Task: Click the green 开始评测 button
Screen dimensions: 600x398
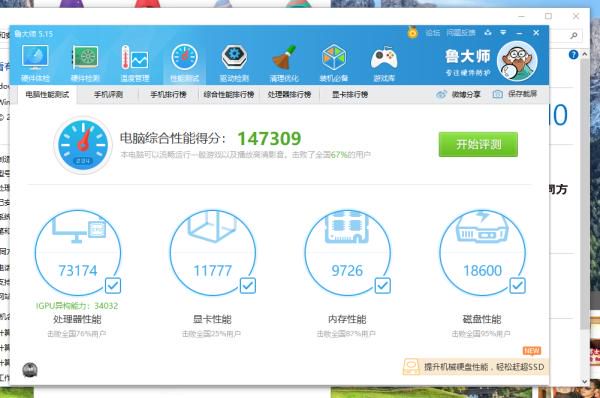Action: tap(478, 144)
